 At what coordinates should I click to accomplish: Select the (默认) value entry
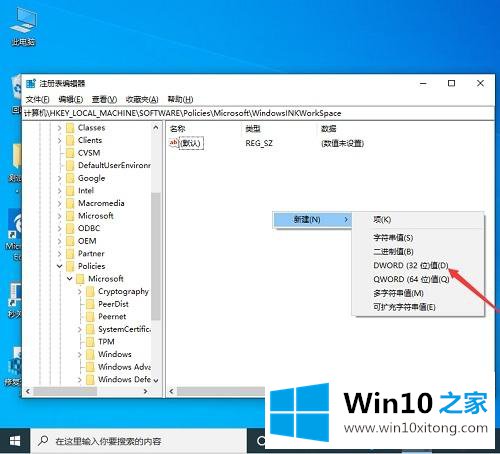(x=191, y=143)
